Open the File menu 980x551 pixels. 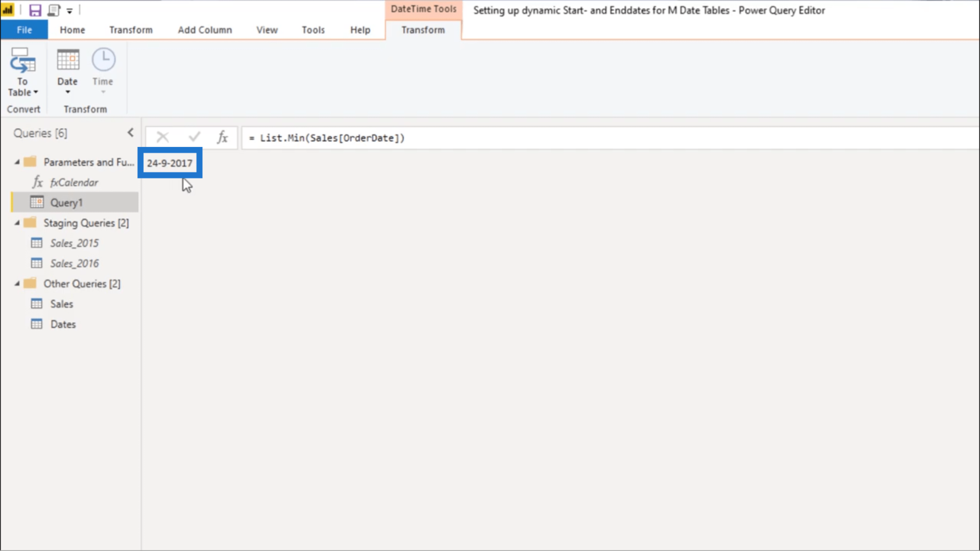click(24, 30)
